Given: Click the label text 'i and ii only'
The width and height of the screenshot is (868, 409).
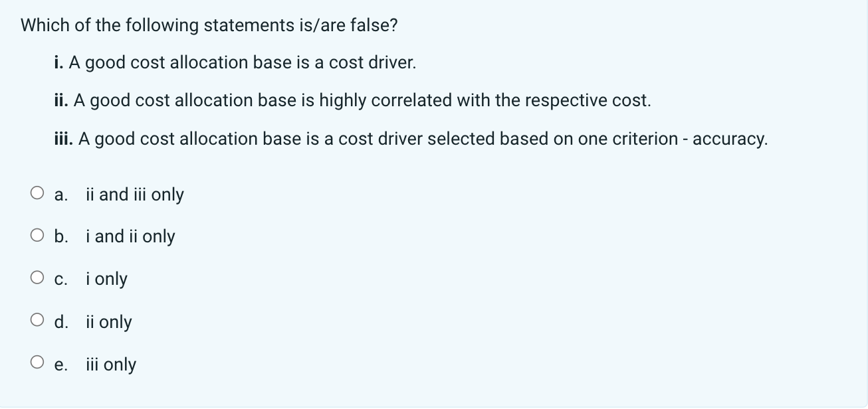Looking at the screenshot, I should [130, 236].
